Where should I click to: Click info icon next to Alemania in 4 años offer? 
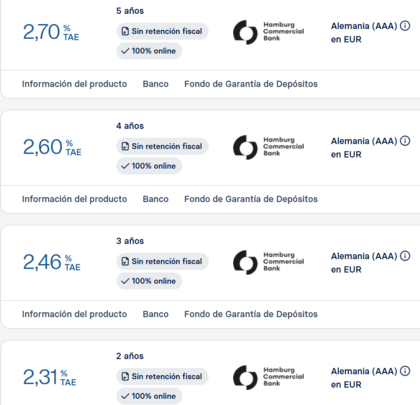405,141
